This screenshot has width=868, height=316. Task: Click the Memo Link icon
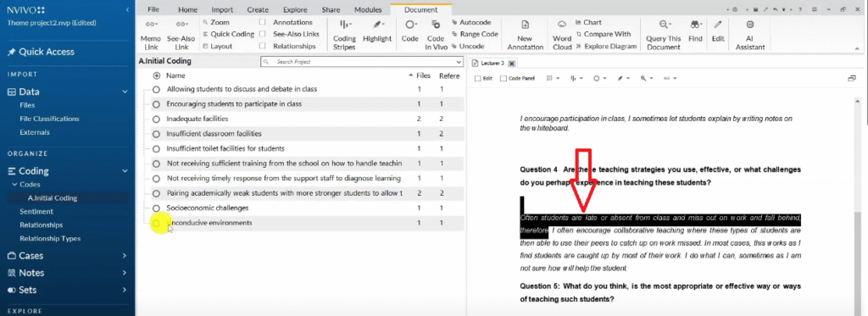(x=151, y=25)
